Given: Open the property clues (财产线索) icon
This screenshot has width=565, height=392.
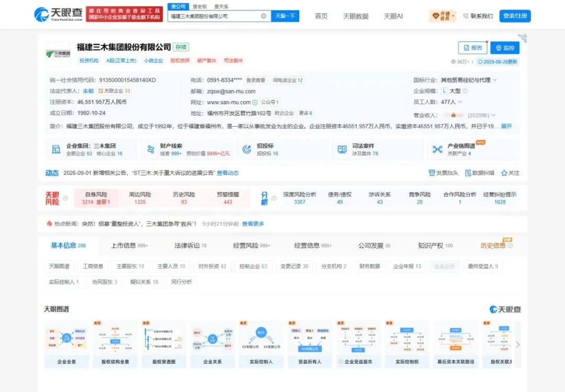Looking at the screenshot, I should pos(151,149).
